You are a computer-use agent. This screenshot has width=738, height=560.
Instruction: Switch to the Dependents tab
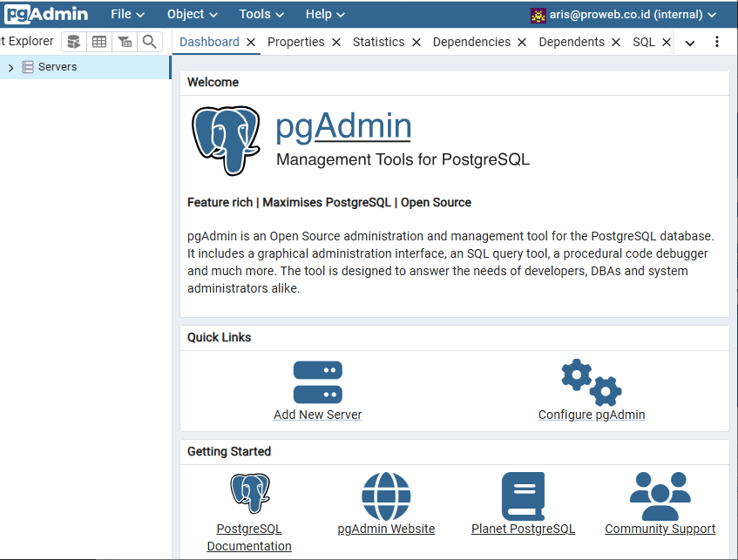click(x=572, y=42)
